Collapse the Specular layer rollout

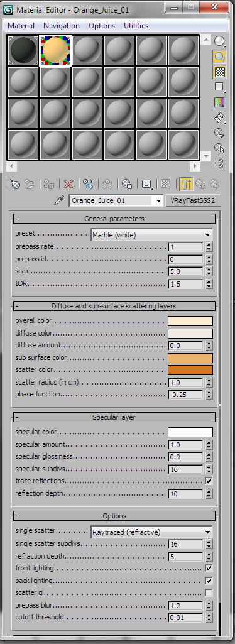(114, 417)
